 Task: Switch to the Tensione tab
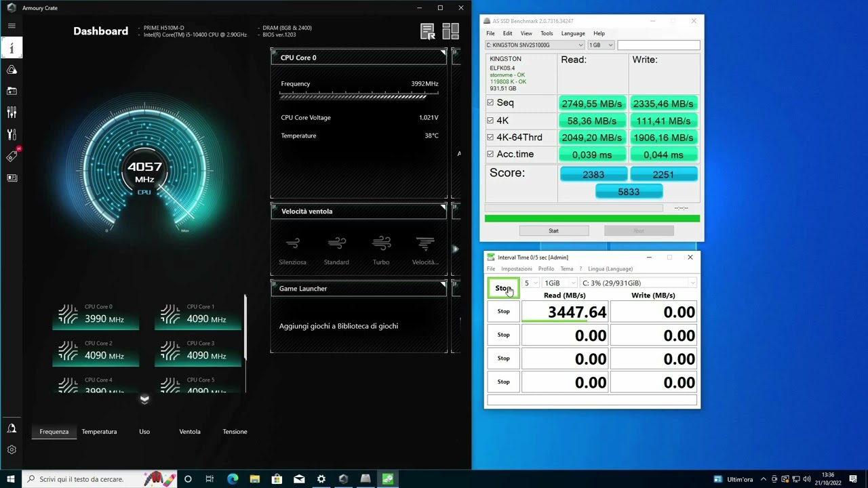point(235,432)
